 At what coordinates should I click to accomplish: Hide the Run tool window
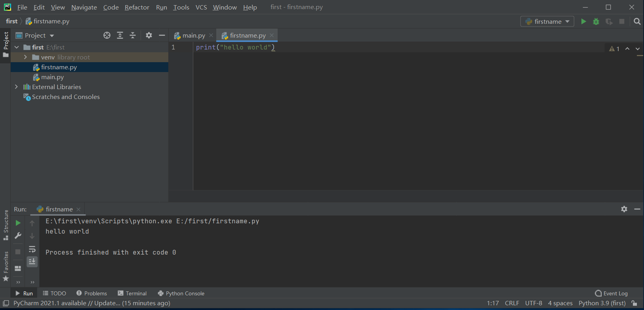(x=637, y=209)
